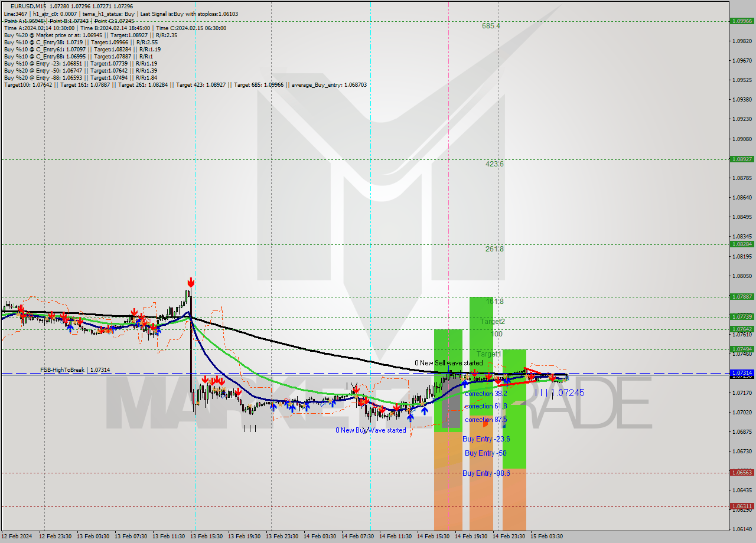This screenshot has width=756, height=543.
Task: Click the 'Buy Entry -23.6' label
Action: (x=486, y=439)
